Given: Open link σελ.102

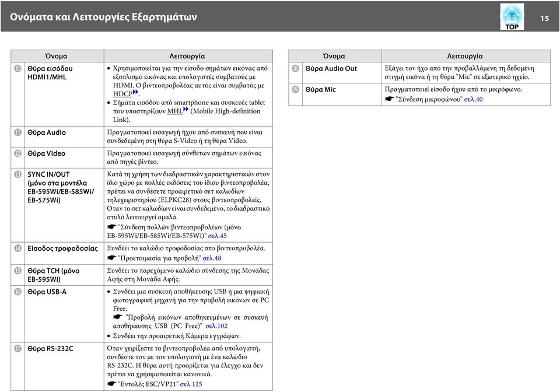Looking at the screenshot, I should tap(216, 326).
